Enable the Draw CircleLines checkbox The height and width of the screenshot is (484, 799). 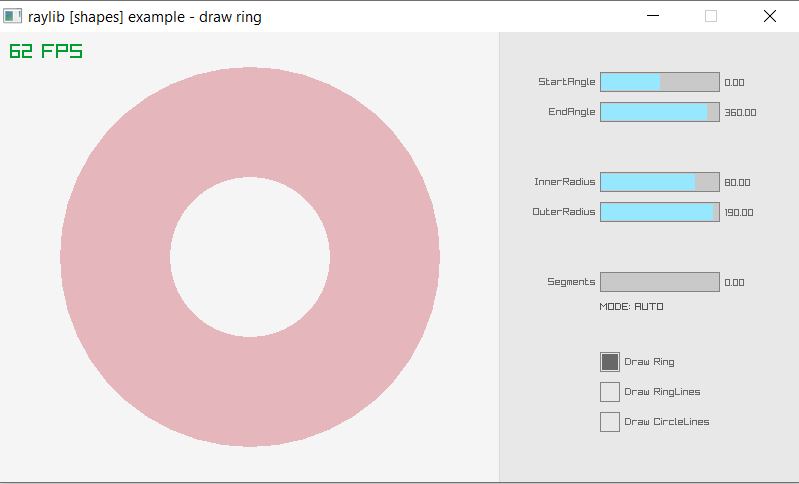[610, 422]
